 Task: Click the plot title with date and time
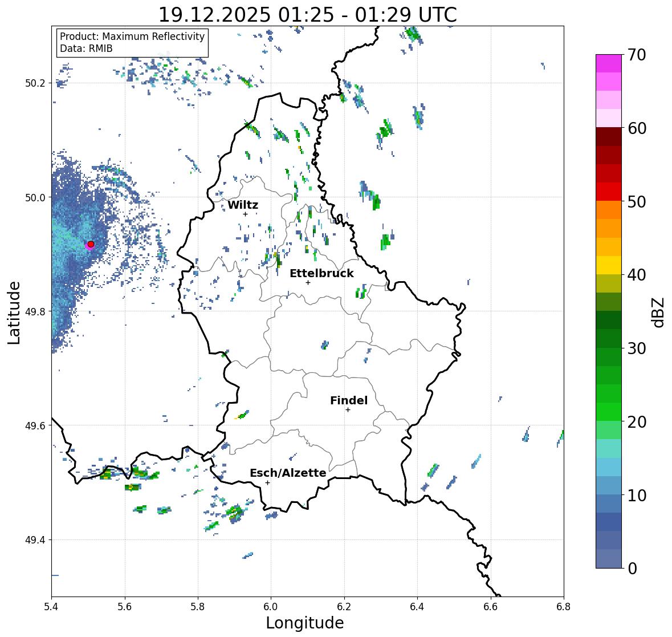click(x=308, y=15)
